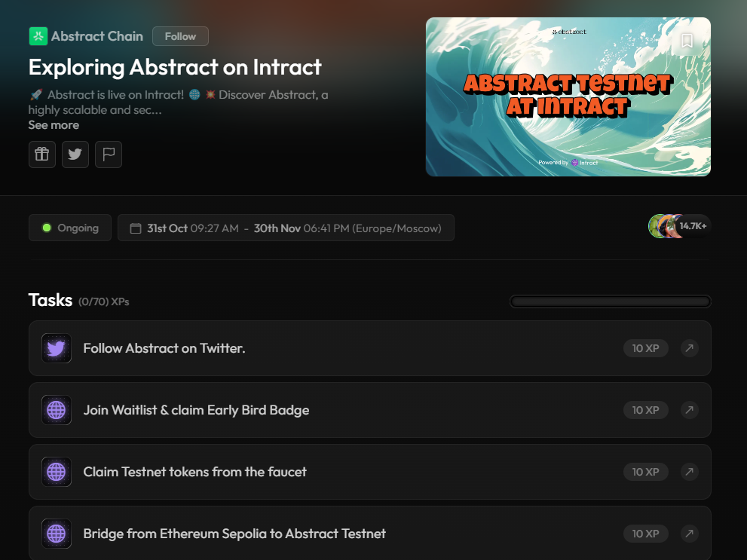Viewport: 747px width, 560px height.
Task: Click the gift rewards icon
Action: coord(42,155)
